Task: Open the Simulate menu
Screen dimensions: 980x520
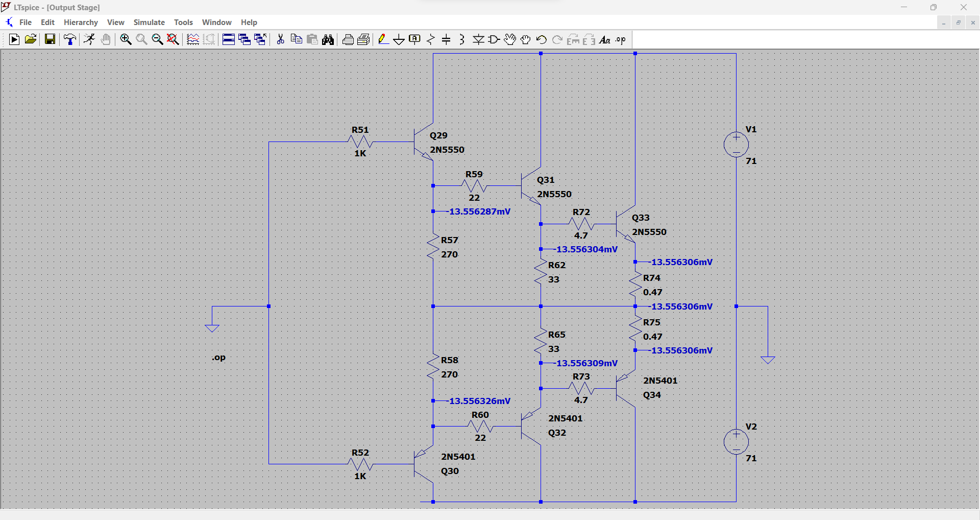Action: [149, 22]
